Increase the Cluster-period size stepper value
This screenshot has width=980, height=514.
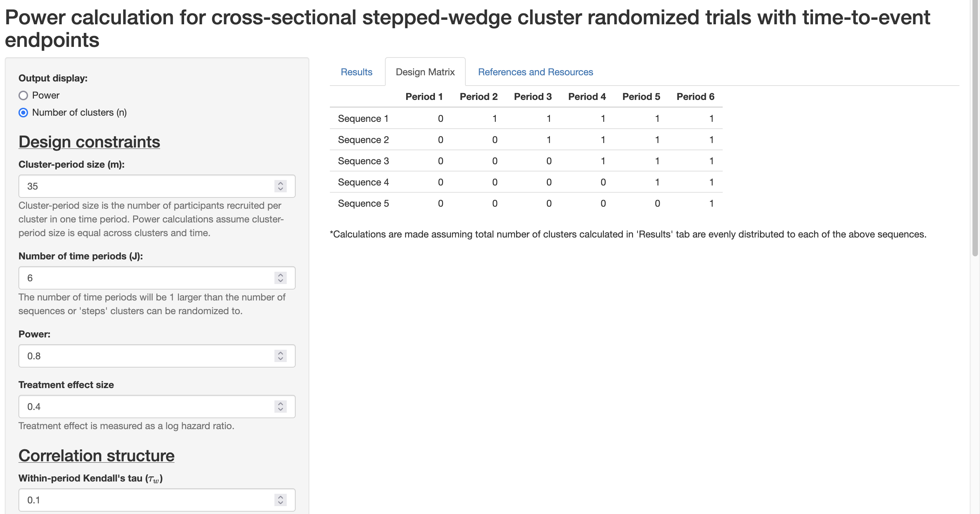[x=280, y=183]
